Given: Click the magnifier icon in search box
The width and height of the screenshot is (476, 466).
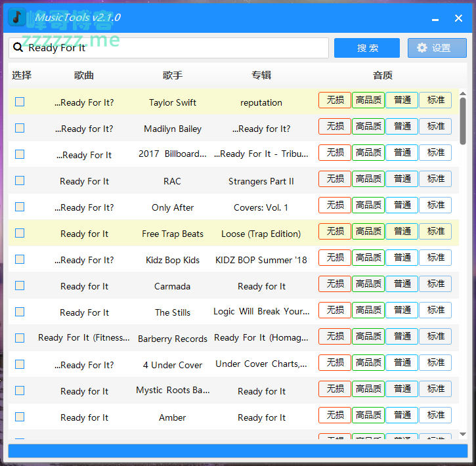Looking at the screenshot, I should (18, 48).
